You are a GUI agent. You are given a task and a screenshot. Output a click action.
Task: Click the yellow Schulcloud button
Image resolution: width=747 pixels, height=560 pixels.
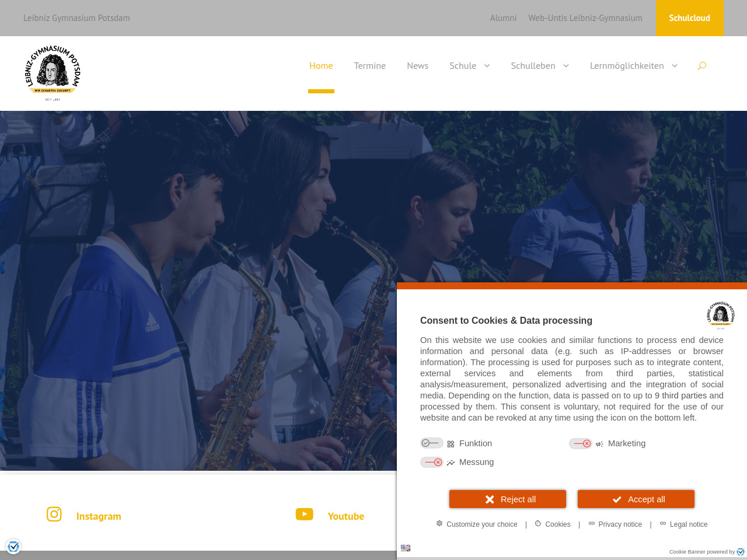point(689,18)
